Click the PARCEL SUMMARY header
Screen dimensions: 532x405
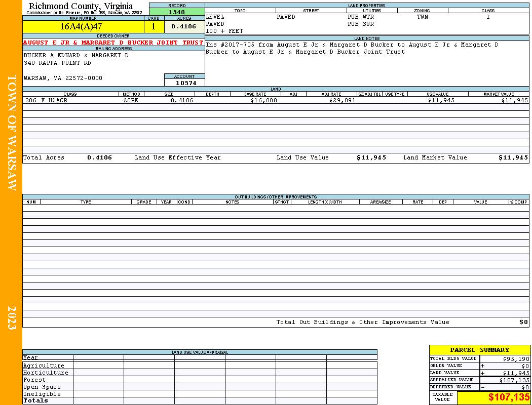click(x=479, y=350)
